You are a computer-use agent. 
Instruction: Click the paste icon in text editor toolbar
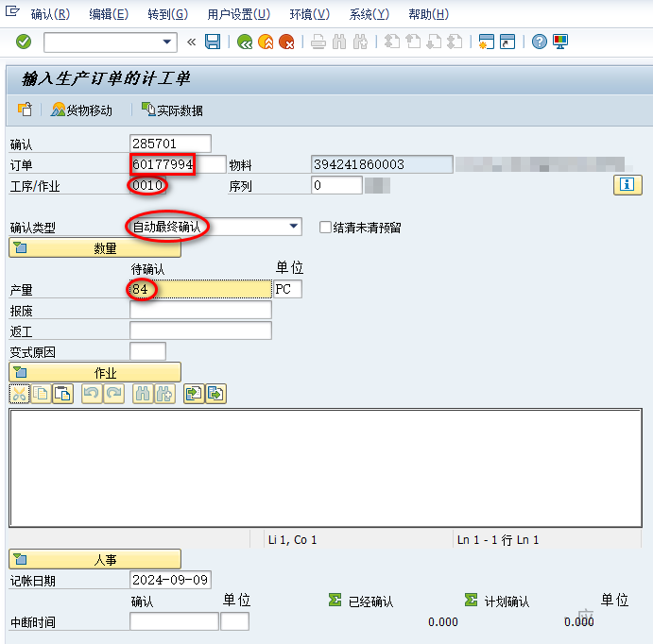coord(62,394)
